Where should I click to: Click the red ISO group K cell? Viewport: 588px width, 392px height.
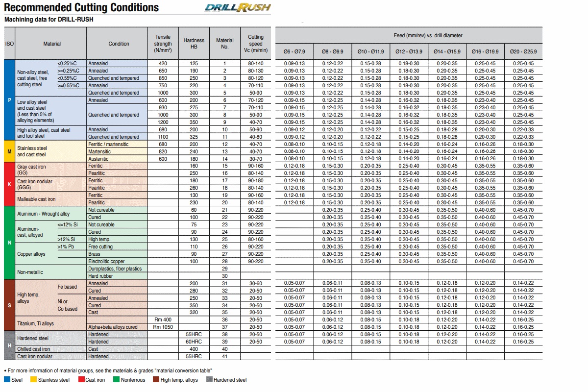(9, 184)
